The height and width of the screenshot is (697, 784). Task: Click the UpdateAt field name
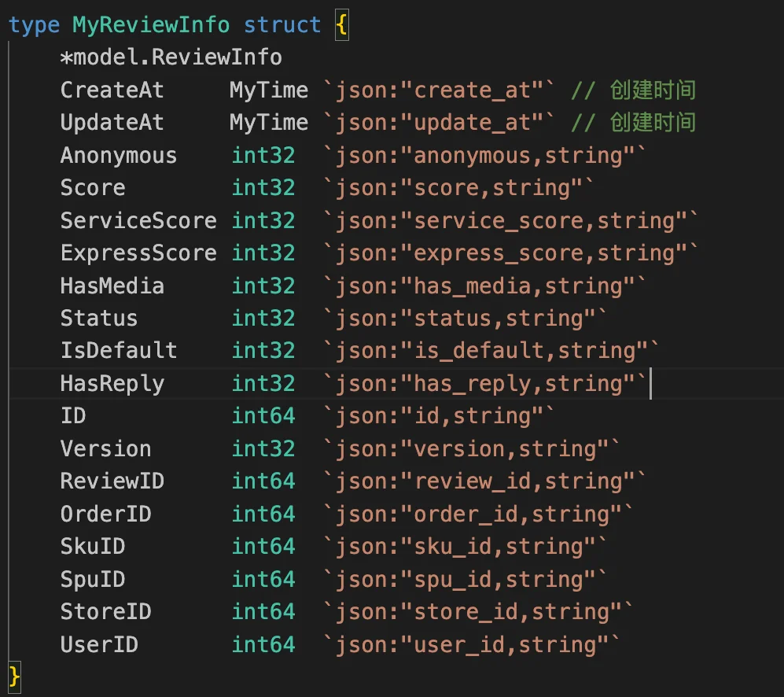[112, 123]
